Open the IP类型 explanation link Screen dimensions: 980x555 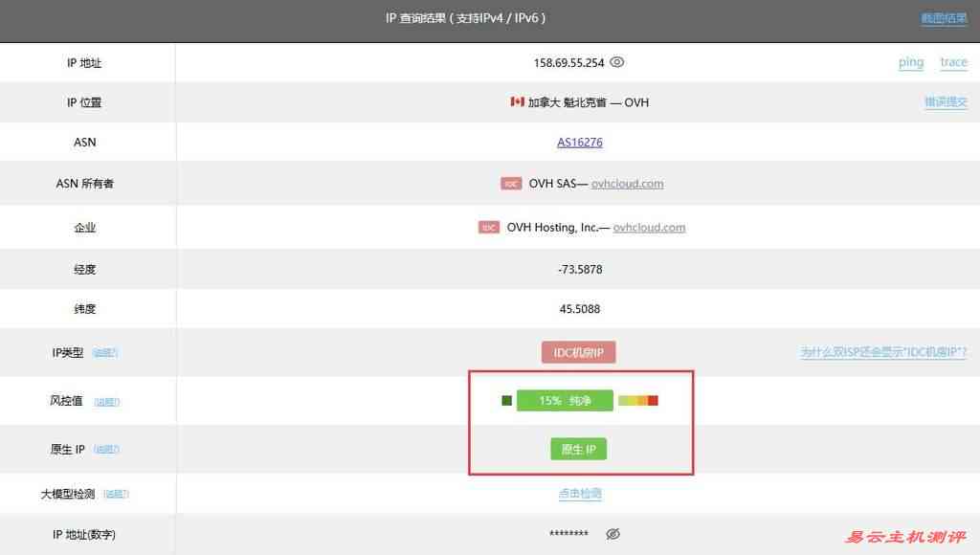point(105,352)
